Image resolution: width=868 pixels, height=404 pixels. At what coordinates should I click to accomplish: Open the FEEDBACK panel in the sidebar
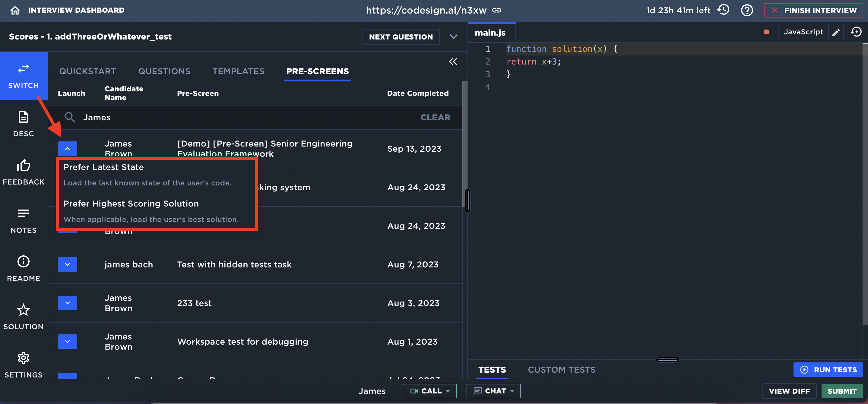click(24, 172)
